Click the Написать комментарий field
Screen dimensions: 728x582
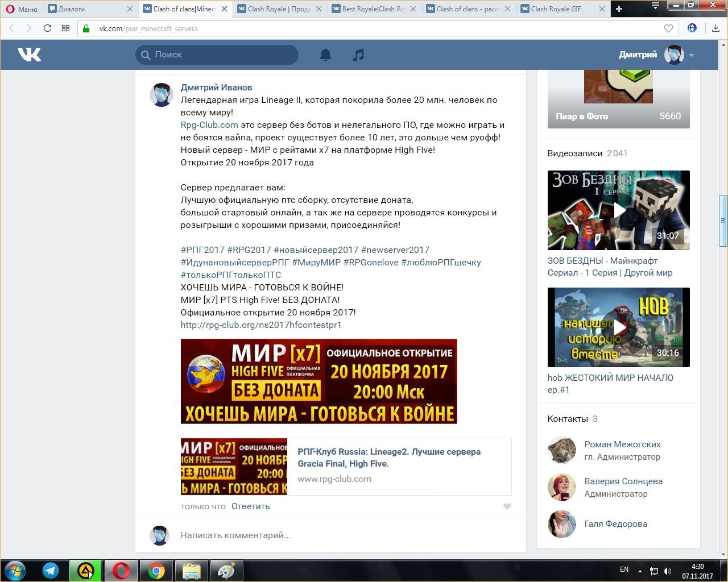[341, 535]
